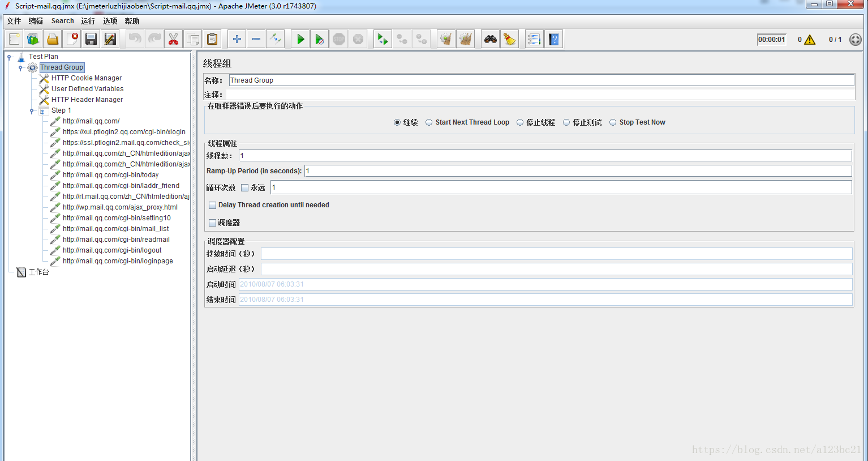Viewport: 868px width, 461px height.
Task: Close the test plan with red-x page icon
Action: tap(72, 39)
